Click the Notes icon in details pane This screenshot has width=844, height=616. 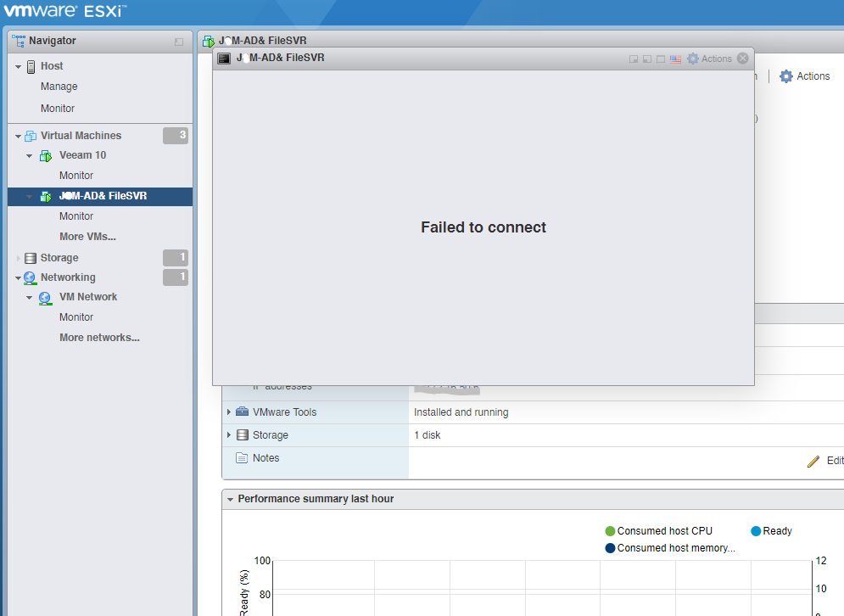pyautogui.click(x=242, y=457)
